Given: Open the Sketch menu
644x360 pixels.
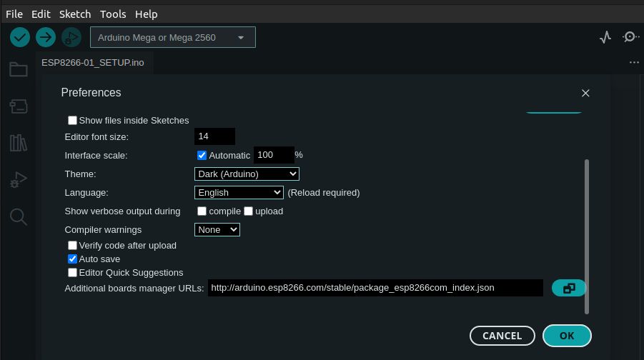Looking at the screenshot, I should pyautogui.click(x=75, y=14).
